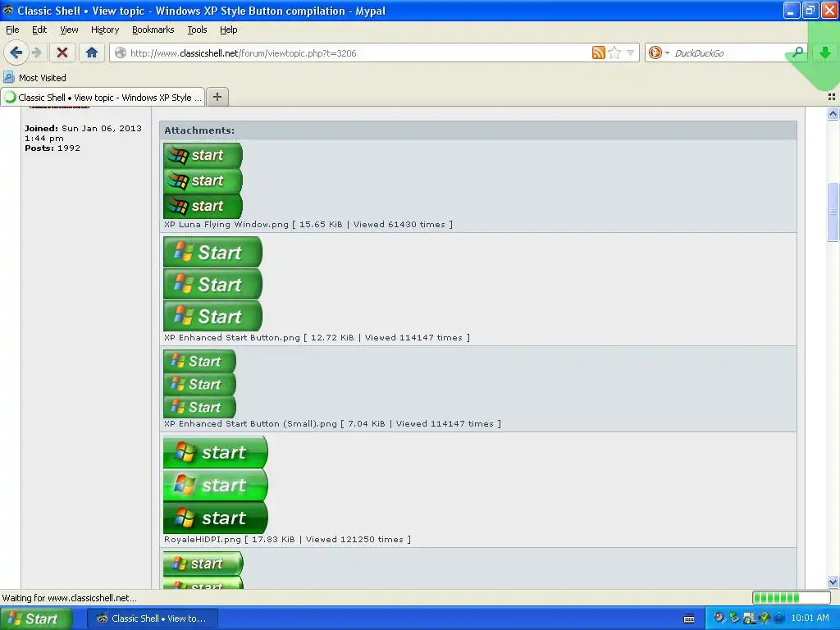Click the speaker tray icon

[719, 618]
